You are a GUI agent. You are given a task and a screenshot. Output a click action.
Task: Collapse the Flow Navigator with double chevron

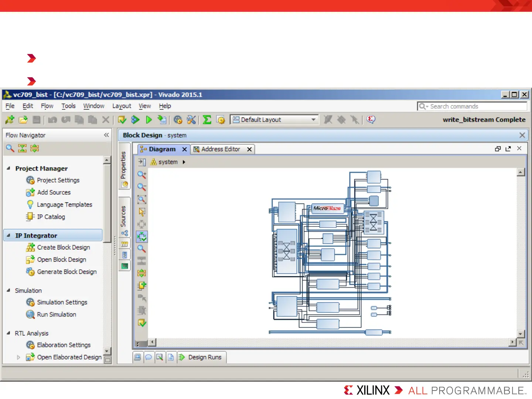pos(106,135)
